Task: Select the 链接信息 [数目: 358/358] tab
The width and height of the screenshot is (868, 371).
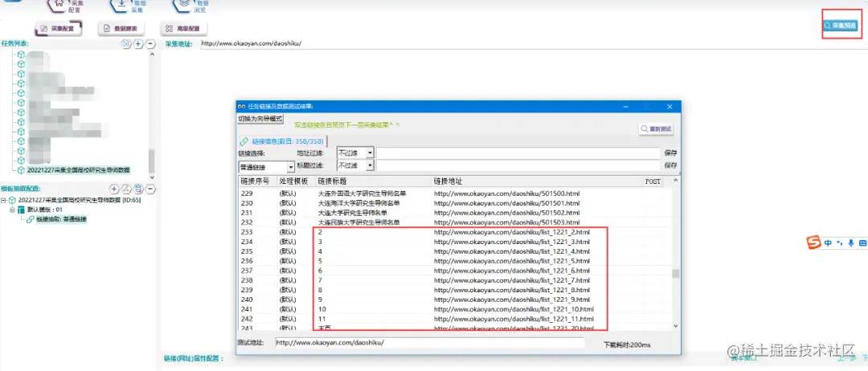Action: click(282, 141)
